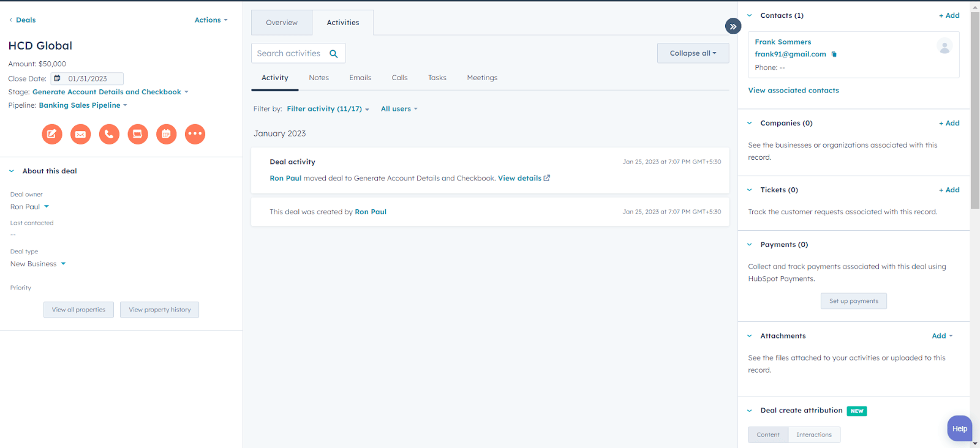Image resolution: width=980 pixels, height=448 pixels.
Task: Click the Search activities field
Action: pyautogui.click(x=298, y=53)
